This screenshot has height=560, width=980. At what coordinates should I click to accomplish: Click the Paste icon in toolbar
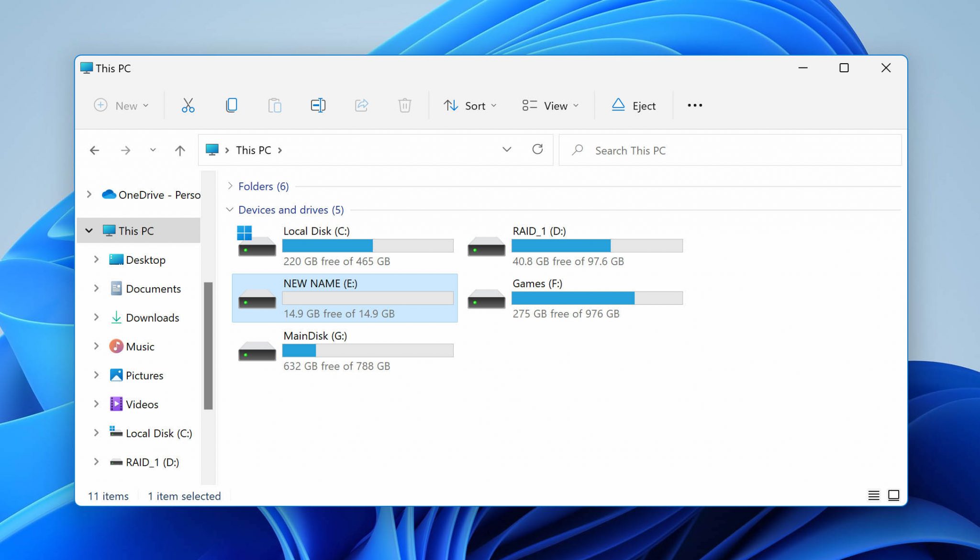(275, 105)
